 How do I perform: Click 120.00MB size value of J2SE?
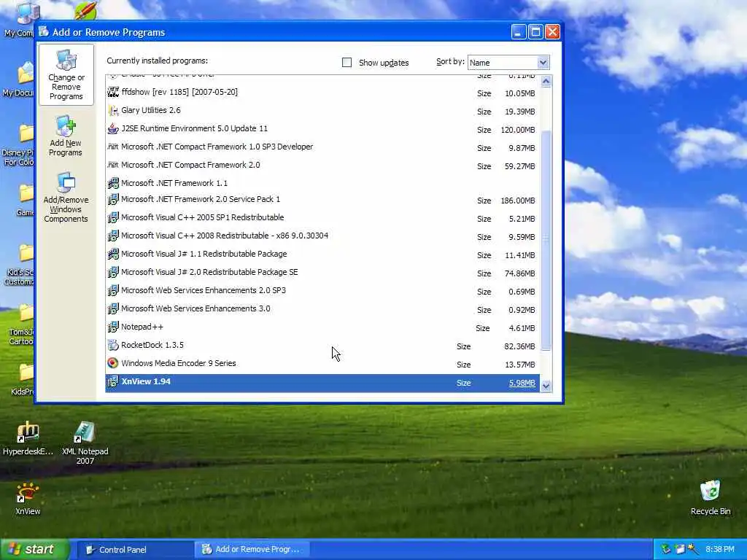point(518,130)
